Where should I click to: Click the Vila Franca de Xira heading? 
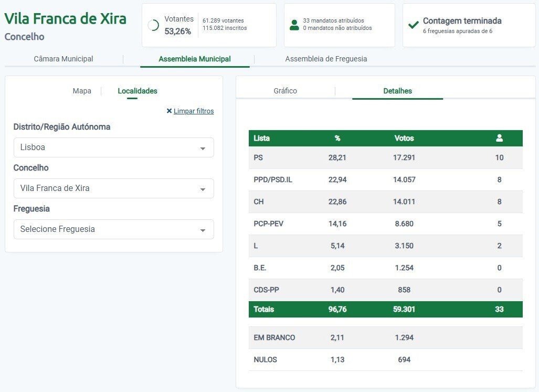tap(65, 18)
